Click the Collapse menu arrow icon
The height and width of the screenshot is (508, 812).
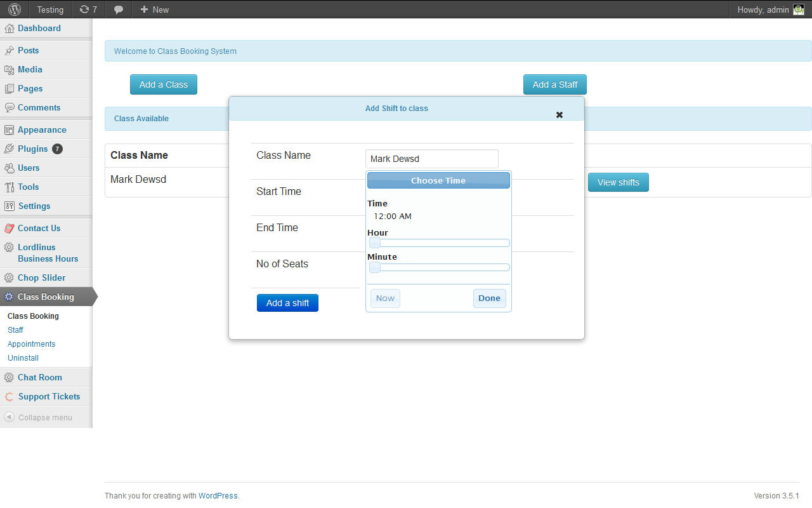point(9,417)
